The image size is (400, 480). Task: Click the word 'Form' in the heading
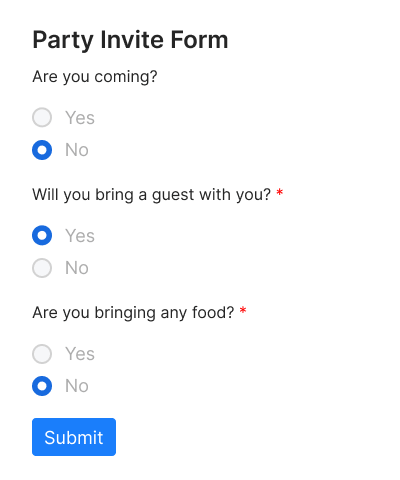point(199,40)
